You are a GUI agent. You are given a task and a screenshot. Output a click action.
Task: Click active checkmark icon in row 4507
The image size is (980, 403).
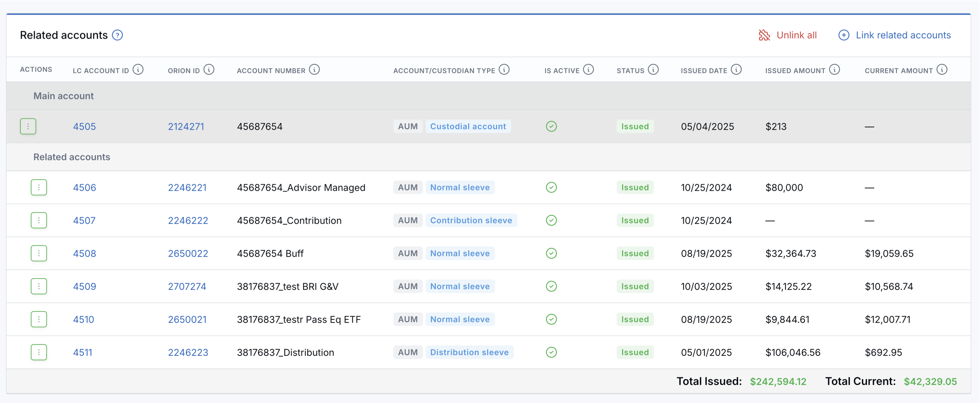coord(551,220)
